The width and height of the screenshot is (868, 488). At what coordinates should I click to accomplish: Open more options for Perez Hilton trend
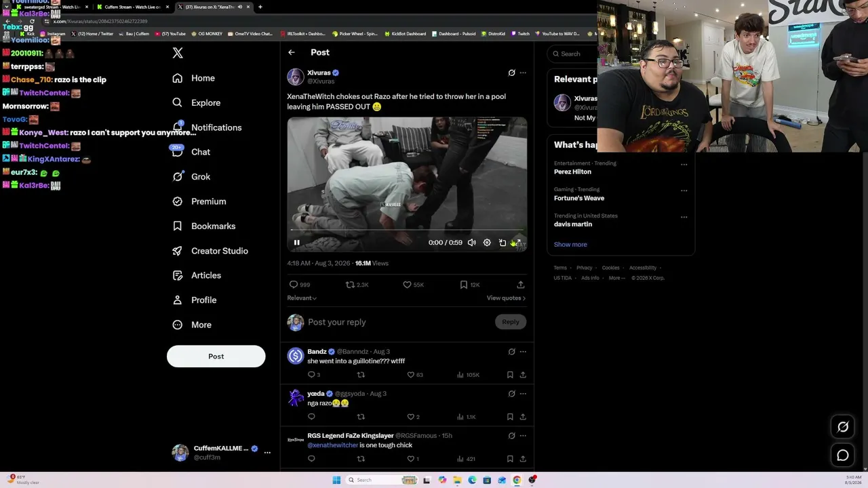[684, 164]
